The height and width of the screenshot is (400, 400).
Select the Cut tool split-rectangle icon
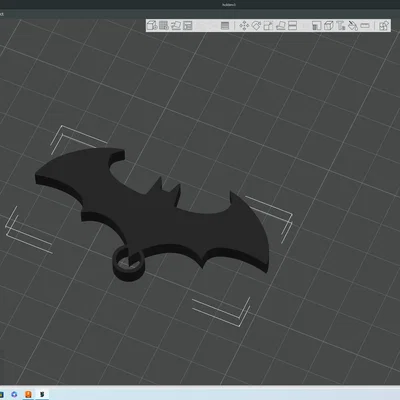(x=292, y=25)
